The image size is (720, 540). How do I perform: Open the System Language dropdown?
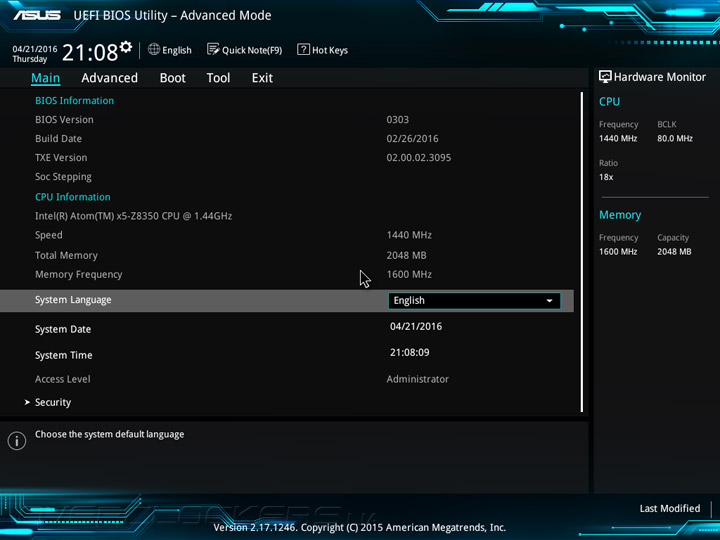click(474, 301)
